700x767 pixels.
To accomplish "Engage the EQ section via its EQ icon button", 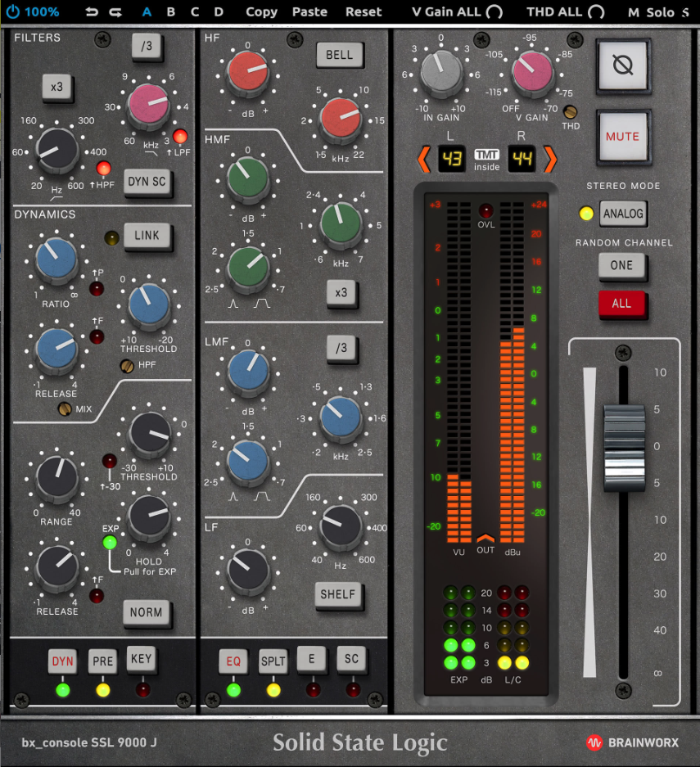I will pyautogui.click(x=233, y=659).
